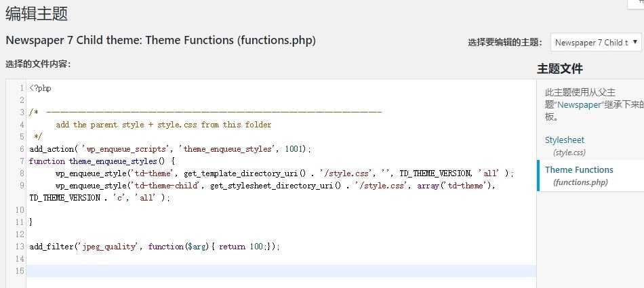Viewport: 644px width, 288px height.
Task: Open the Stylesheet file link
Action: coord(564,140)
